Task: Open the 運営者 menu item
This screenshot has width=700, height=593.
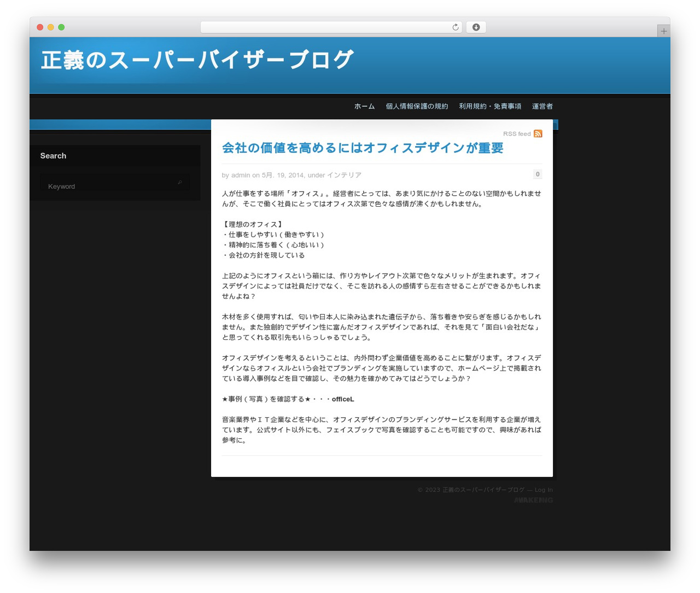Action: (542, 106)
